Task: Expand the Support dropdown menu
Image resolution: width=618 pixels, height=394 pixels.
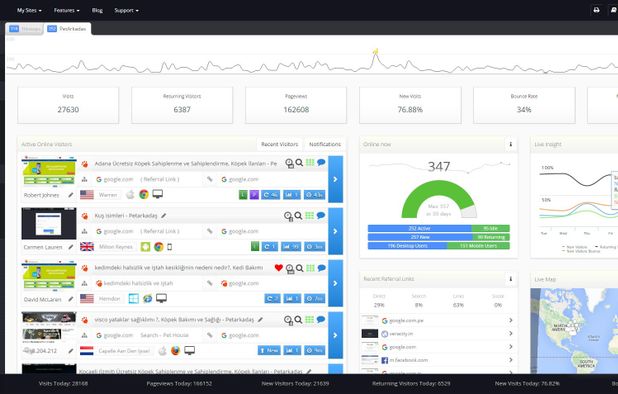Action: [126, 10]
